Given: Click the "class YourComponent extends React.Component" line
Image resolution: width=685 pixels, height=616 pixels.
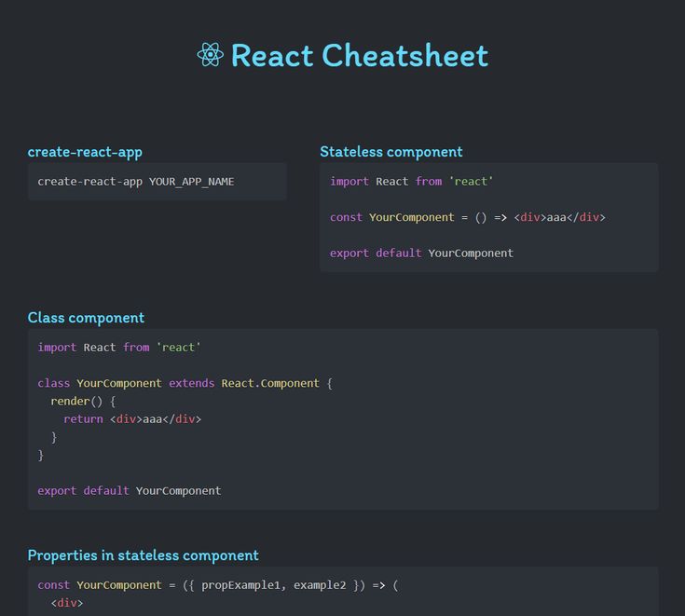Looking at the screenshot, I should coord(185,383).
